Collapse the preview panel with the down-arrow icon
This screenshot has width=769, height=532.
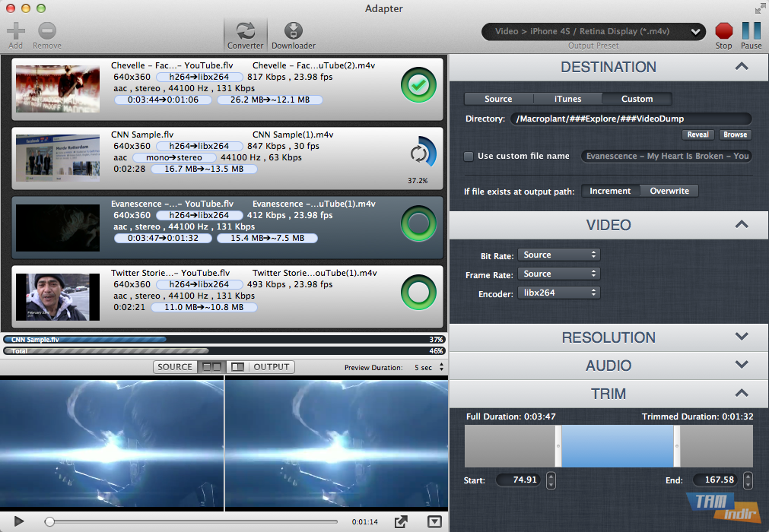[x=434, y=521]
